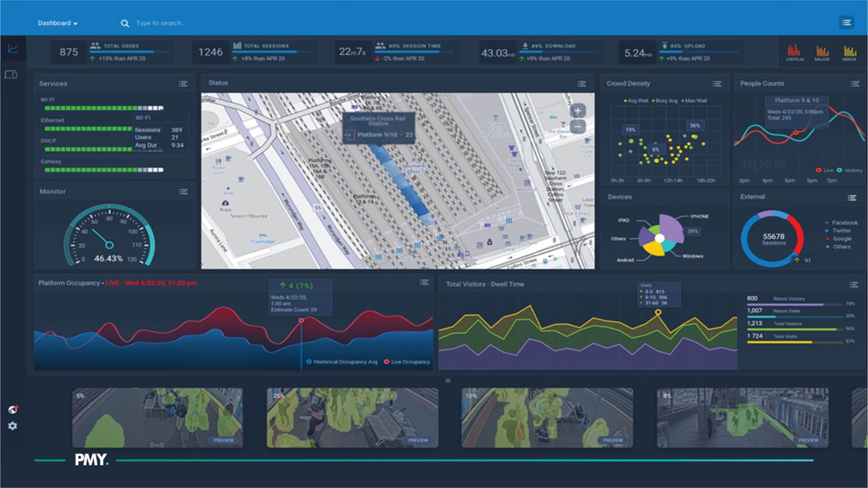Open the globe notification icon

[12, 409]
